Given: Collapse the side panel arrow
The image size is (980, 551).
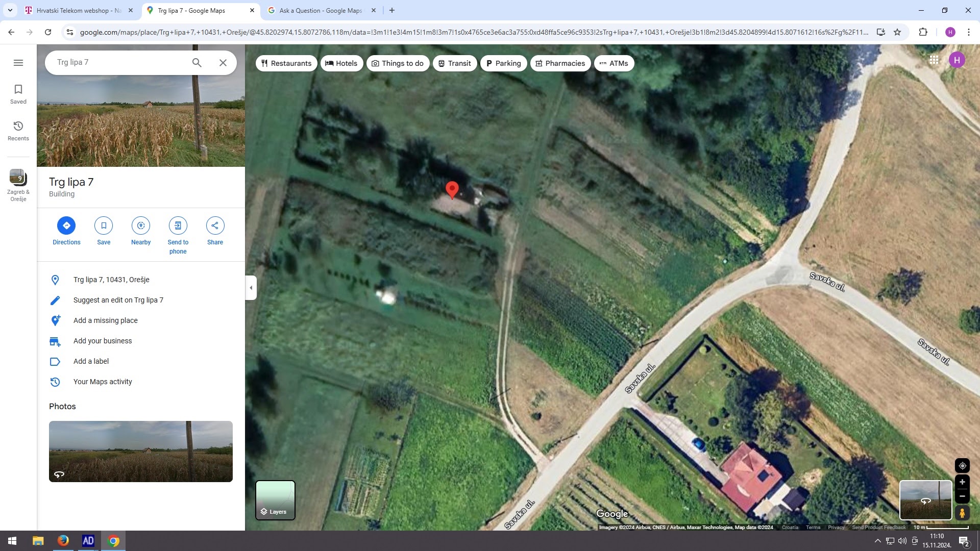Looking at the screenshot, I should point(251,288).
